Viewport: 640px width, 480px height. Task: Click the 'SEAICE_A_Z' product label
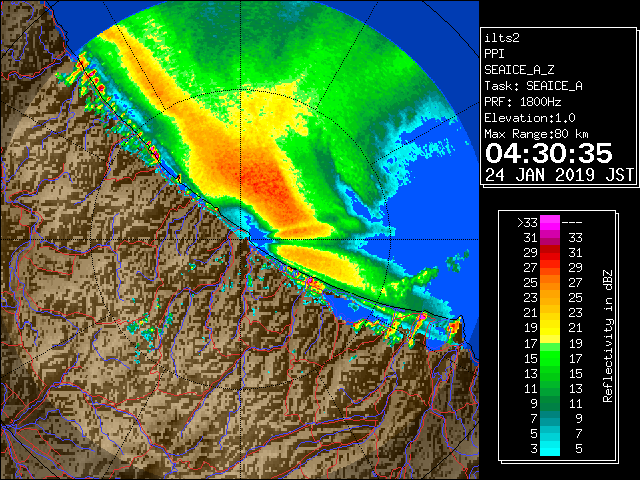click(x=519, y=70)
